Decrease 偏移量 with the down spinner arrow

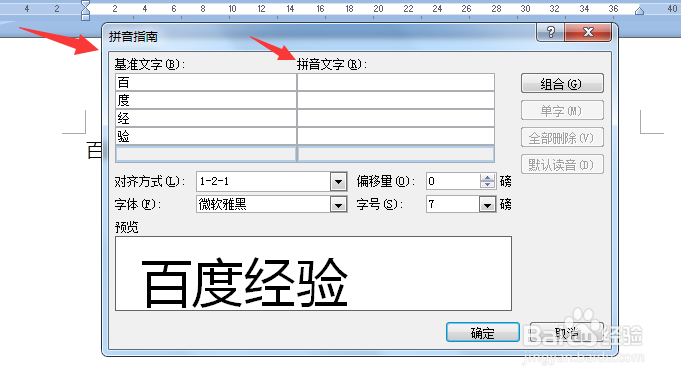(487, 185)
